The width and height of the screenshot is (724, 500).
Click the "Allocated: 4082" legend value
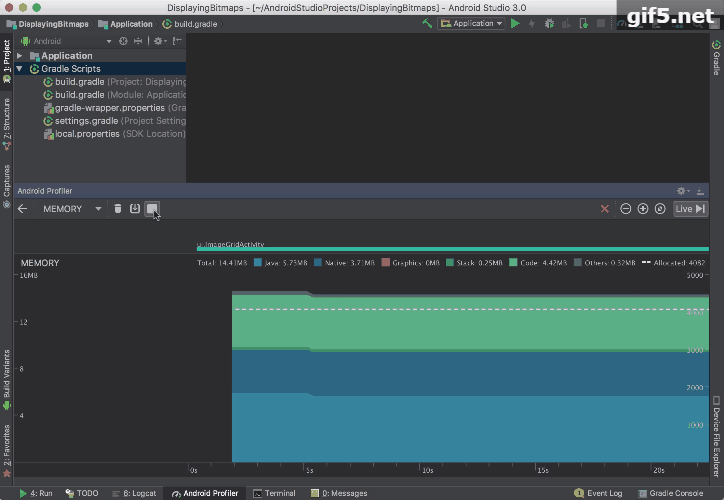(x=679, y=263)
